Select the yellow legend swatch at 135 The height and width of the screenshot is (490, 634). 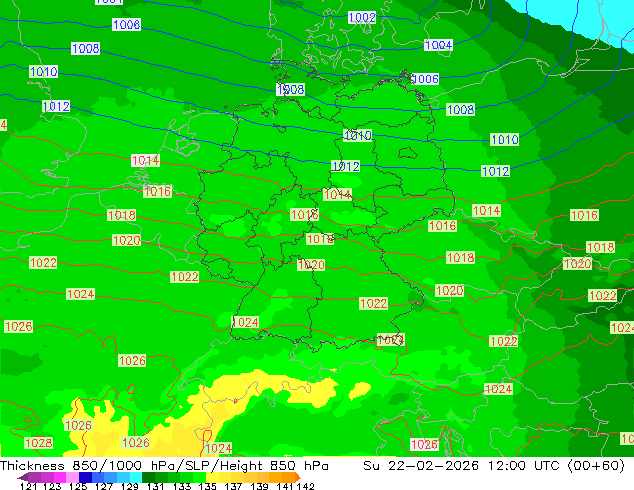213,477
